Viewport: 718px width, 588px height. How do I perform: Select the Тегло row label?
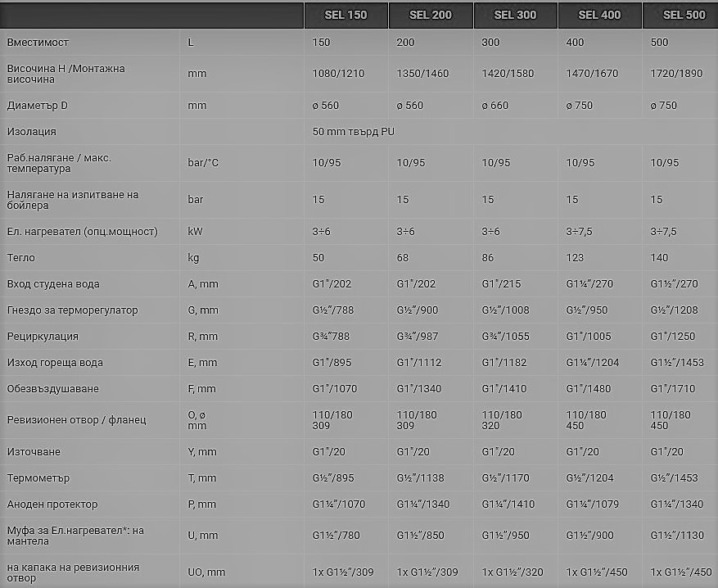tap(20, 258)
